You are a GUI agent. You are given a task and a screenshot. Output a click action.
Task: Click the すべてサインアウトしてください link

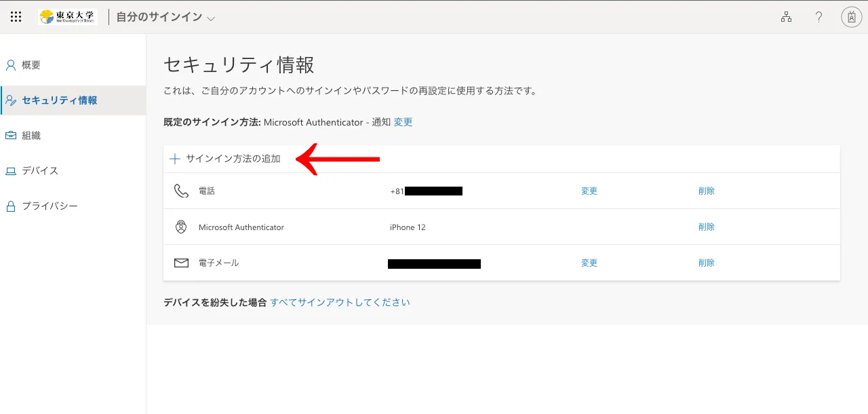(340, 303)
